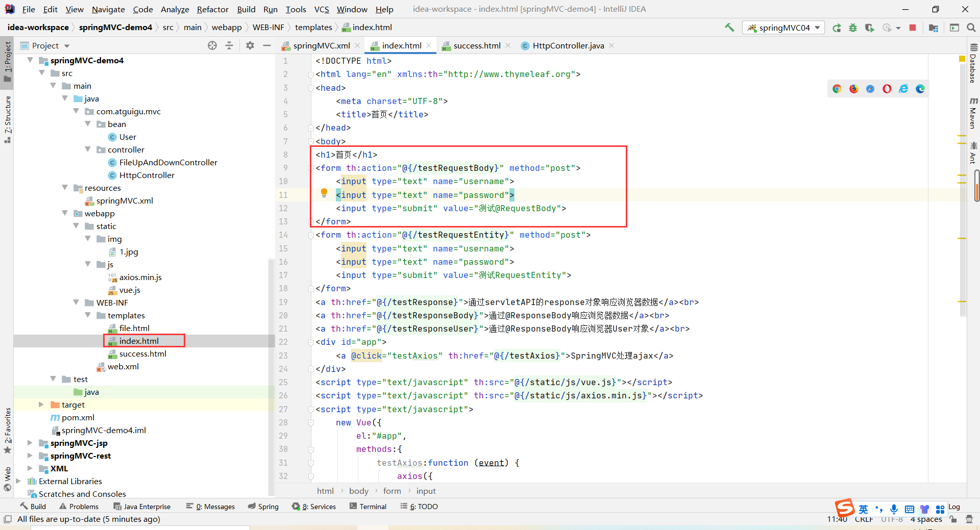980x530 pixels.
Task: Open Project panel settings gear
Action: point(250,45)
